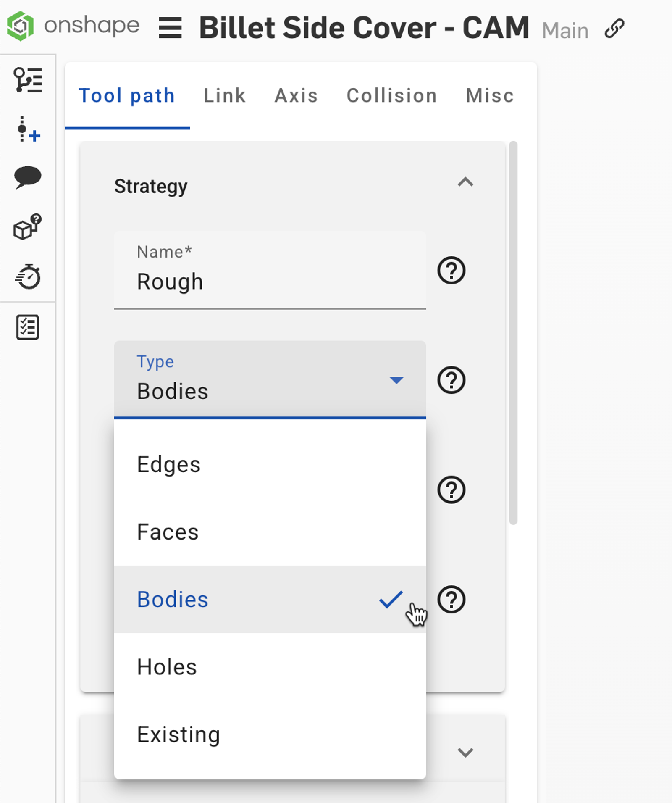Open the machining time stopwatch icon

click(27, 276)
